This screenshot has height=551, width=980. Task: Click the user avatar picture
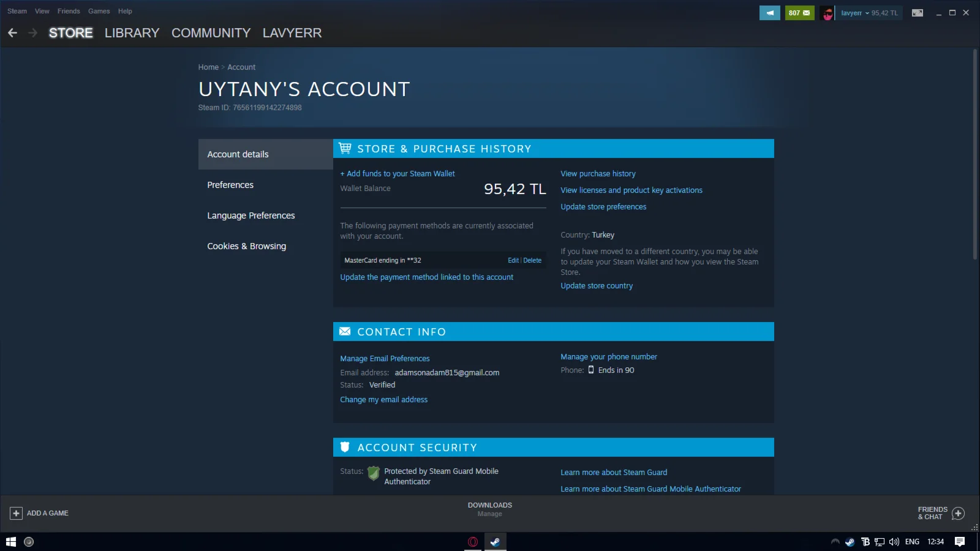tap(827, 13)
